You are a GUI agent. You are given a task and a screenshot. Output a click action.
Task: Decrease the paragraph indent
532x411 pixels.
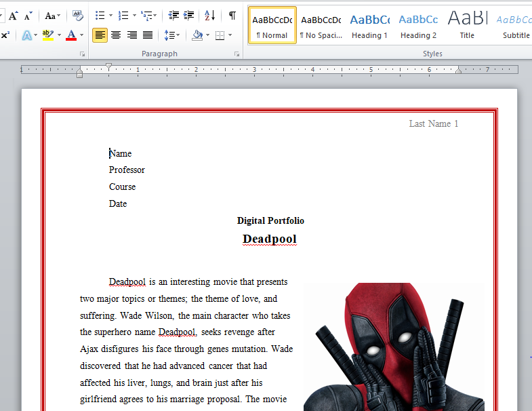pos(173,16)
